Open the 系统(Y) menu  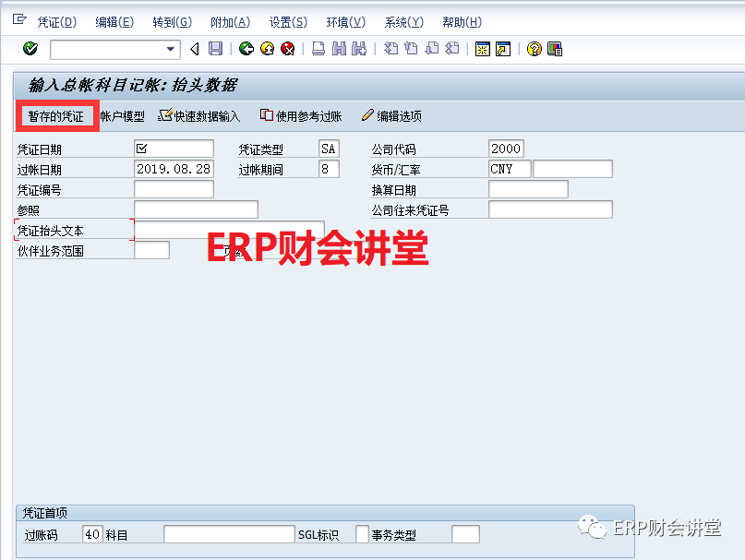tap(403, 22)
